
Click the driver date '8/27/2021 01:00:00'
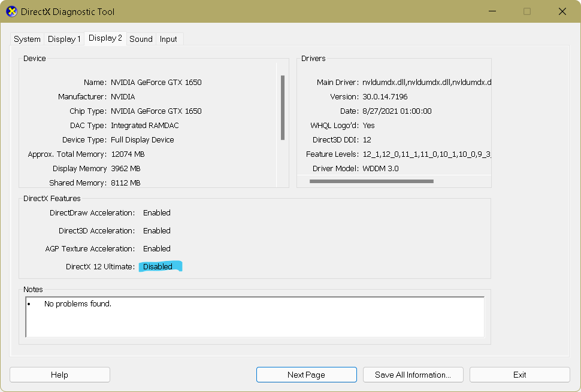[397, 111]
